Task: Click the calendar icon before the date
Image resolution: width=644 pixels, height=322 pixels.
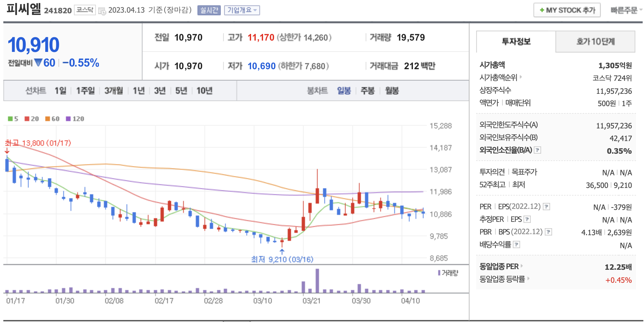Action: [102, 11]
